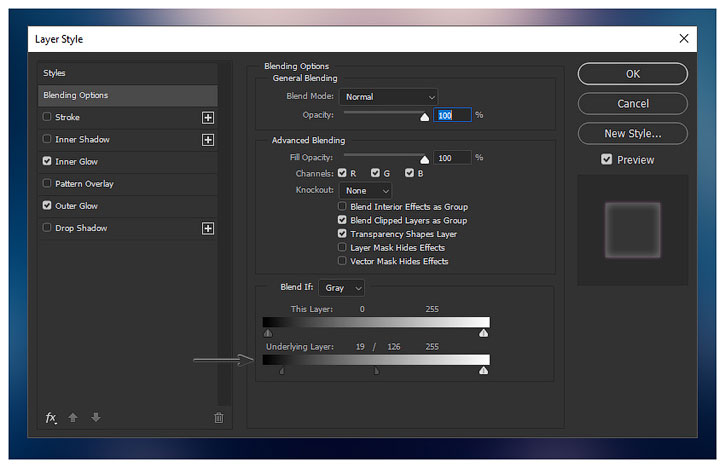Screen dimensions: 725x468
Task: Click the fx add layer style icon
Action: (x=51, y=418)
